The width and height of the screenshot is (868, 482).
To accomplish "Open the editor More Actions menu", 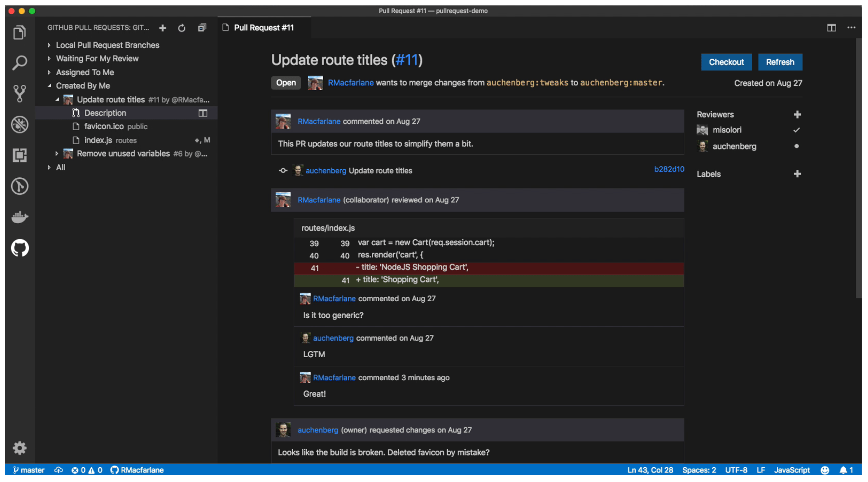I will point(852,28).
